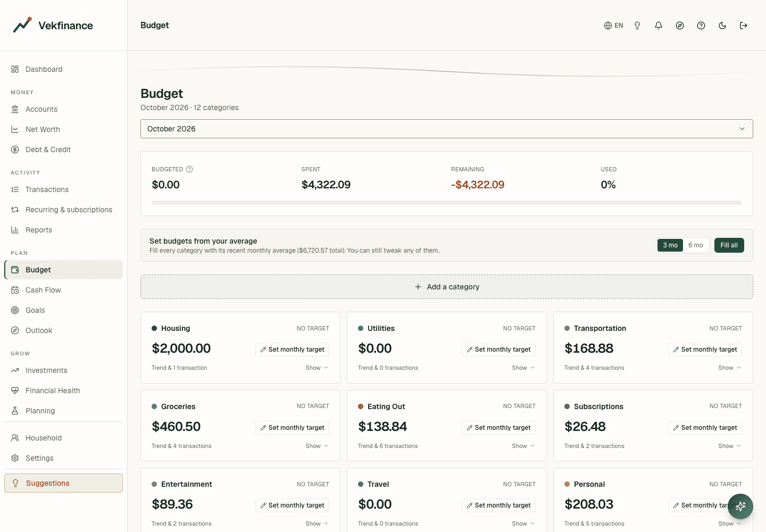Click the Debt & Credit dollar icon
This screenshot has width=766, height=532.
(x=15, y=149)
